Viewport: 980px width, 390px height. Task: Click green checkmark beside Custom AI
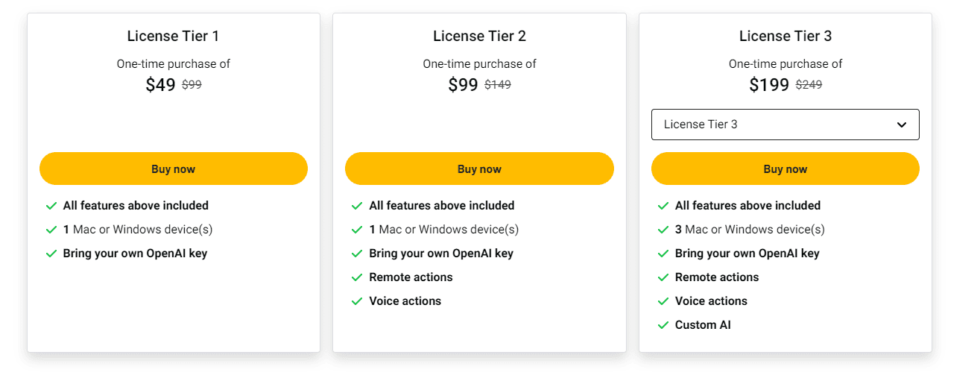coord(663,325)
